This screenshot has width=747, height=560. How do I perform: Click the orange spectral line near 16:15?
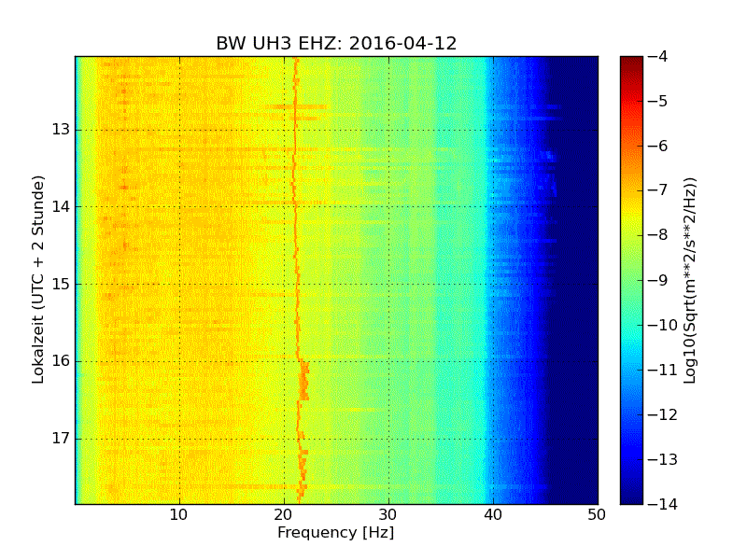(x=303, y=381)
